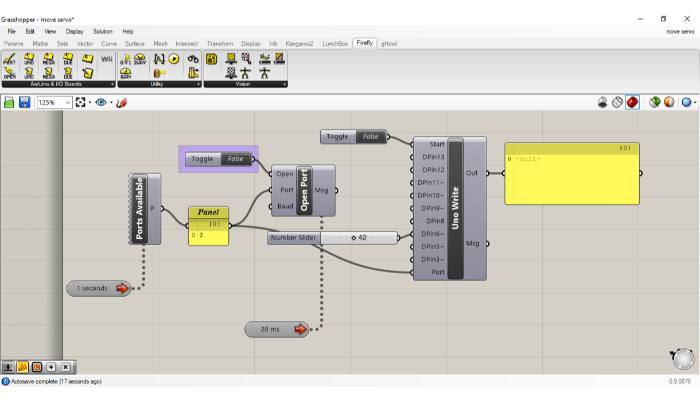Open the 125% zoom level dropdown
Screen dimensions: 700x400
point(68,103)
